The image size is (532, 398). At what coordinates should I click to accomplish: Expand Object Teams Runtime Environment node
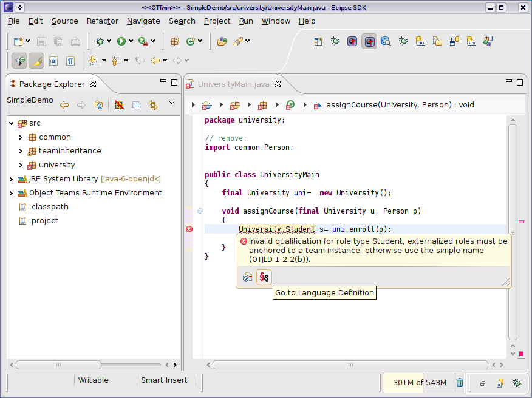(11, 193)
